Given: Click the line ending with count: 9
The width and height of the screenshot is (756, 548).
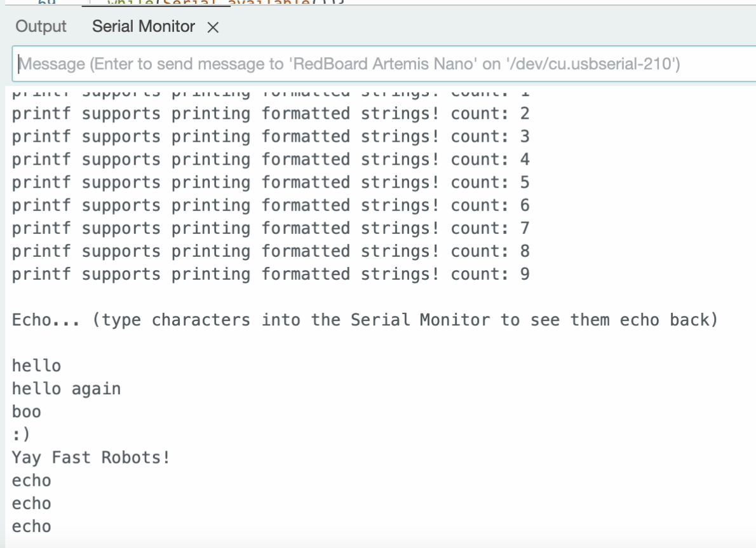Looking at the screenshot, I should point(271,275).
